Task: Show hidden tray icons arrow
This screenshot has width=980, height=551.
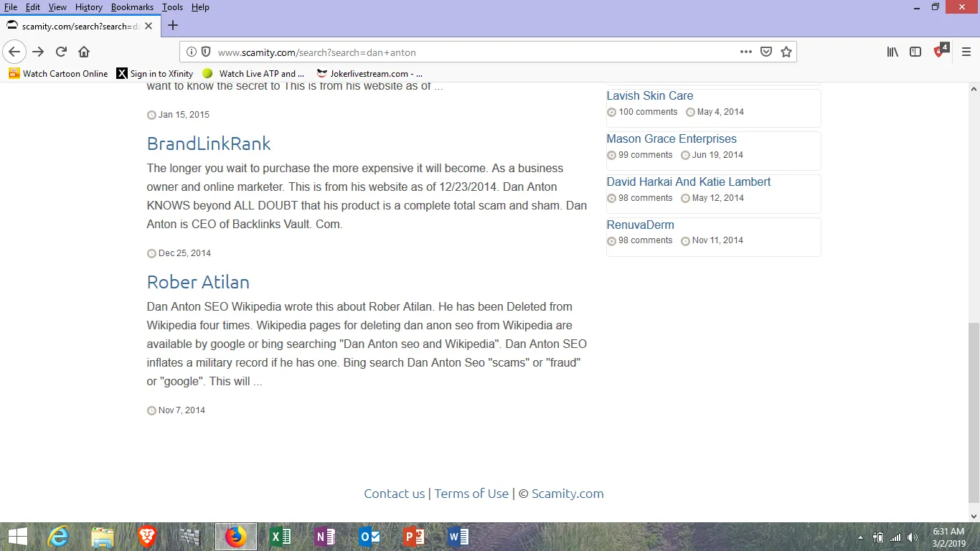Action: coord(860,537)
